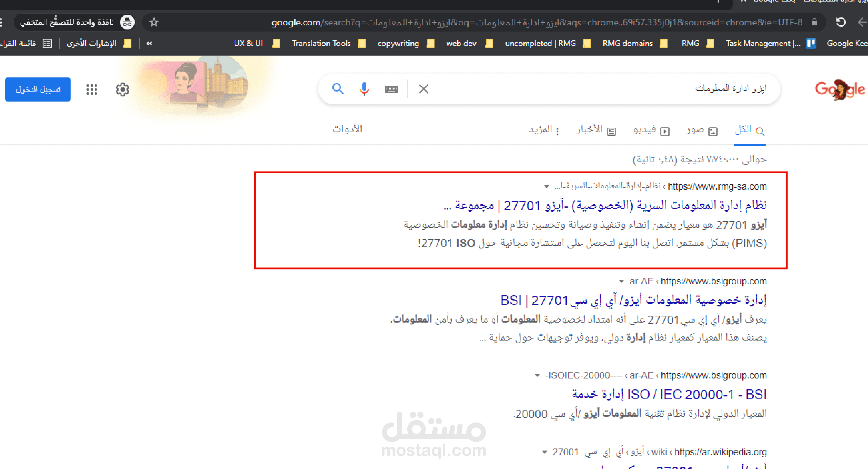
Task: Open the UX & UI bookmark folder
Action: point(257,43)
